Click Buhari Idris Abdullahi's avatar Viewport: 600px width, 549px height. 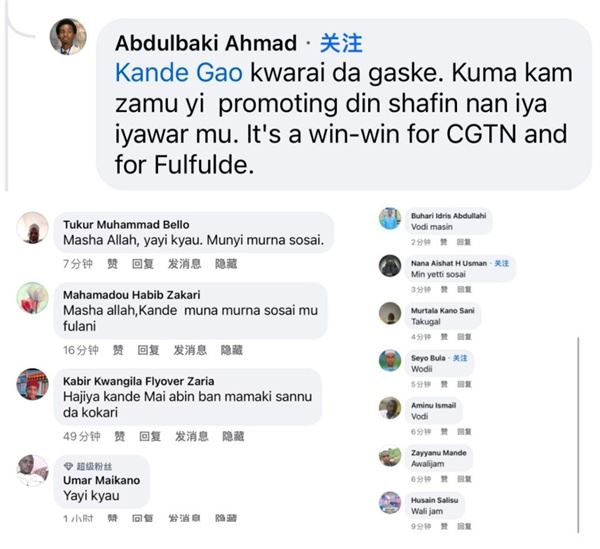(390, 218)
